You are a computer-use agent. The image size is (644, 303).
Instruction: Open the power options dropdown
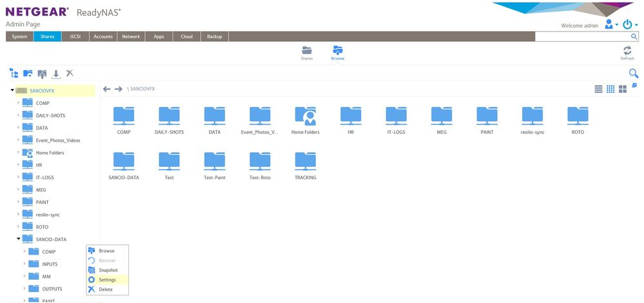629,24
